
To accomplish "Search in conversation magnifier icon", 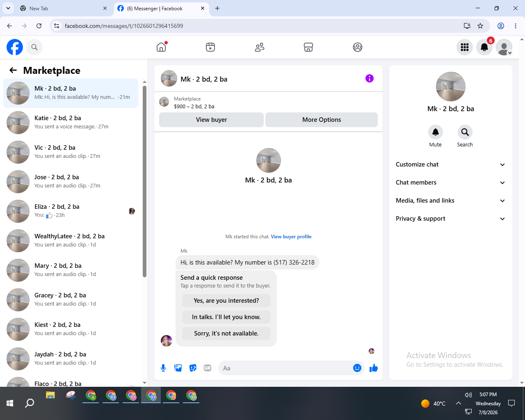I will (x=465, y=132).
